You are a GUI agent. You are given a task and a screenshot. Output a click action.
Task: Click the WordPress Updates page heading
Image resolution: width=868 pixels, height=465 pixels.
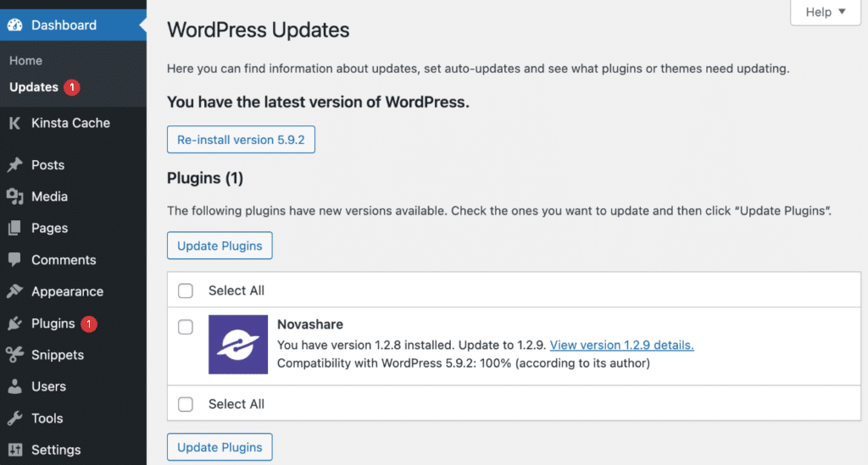258,30
